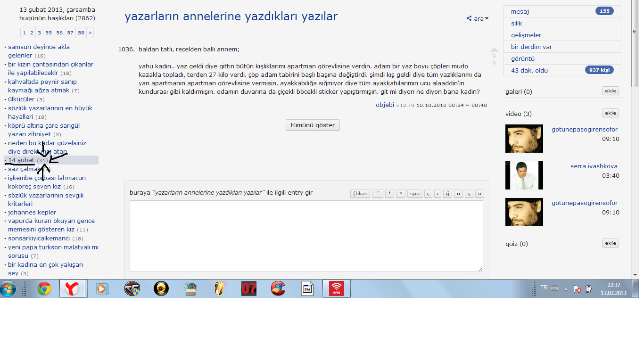644x362 pixels.
Task: Click the share icon beside ara
Action: pos(469,19)
